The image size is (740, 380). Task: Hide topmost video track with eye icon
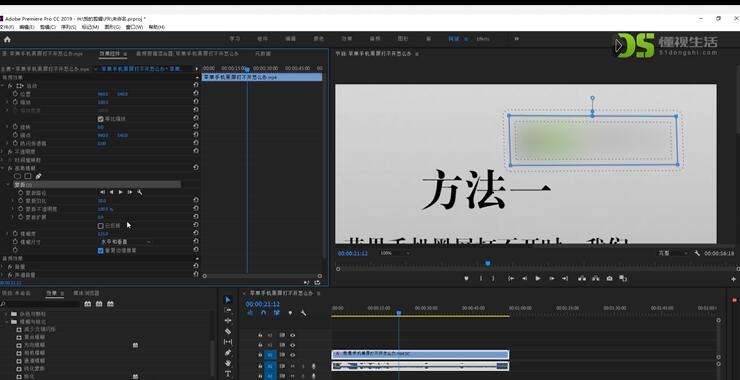pos(293,335)
